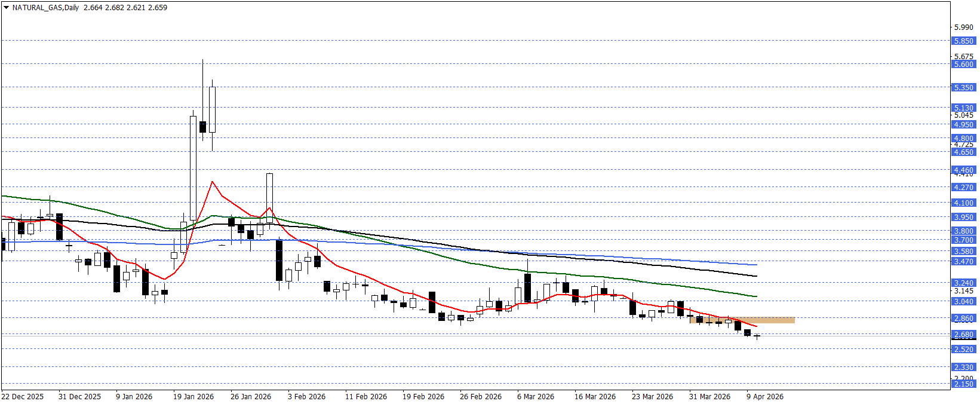Click the NATURAL_GAS,Daily chart title text

click(45, 8)
